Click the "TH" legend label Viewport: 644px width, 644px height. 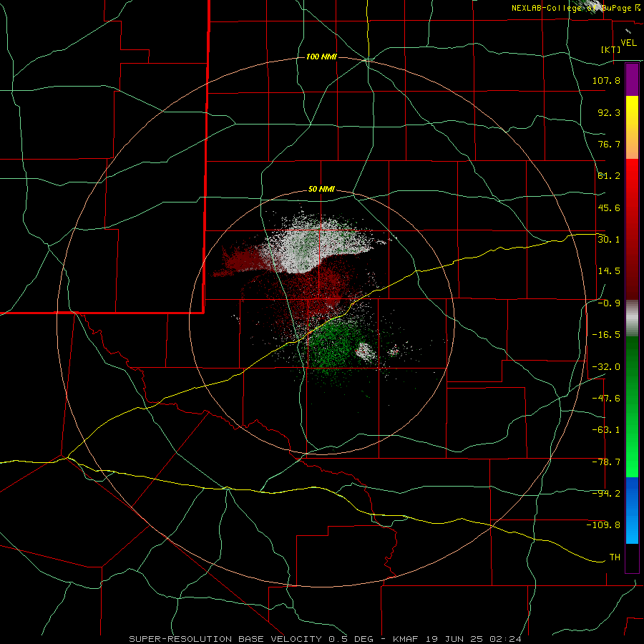615,557
